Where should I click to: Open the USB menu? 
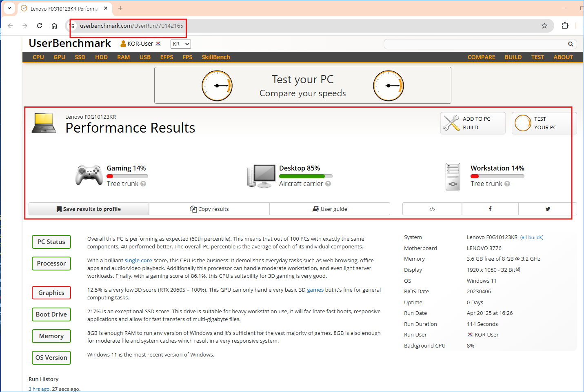coord(145,57)
